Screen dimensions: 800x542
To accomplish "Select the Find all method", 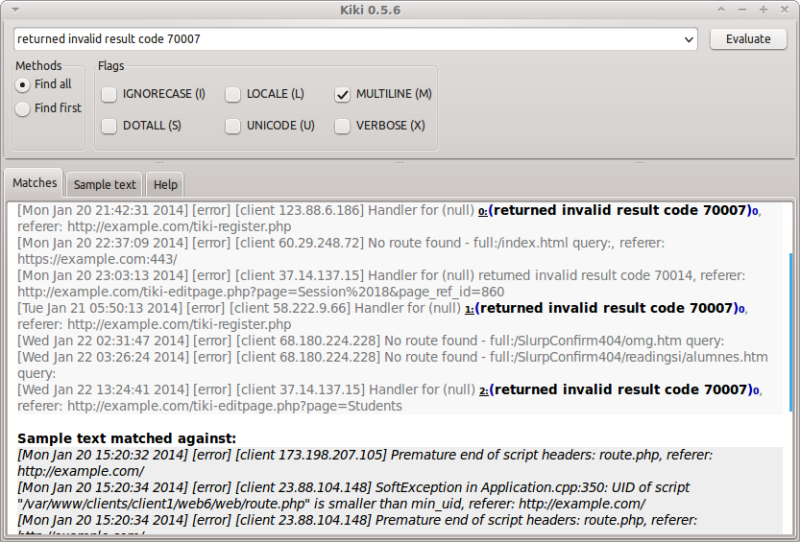I will click(22, 85).
